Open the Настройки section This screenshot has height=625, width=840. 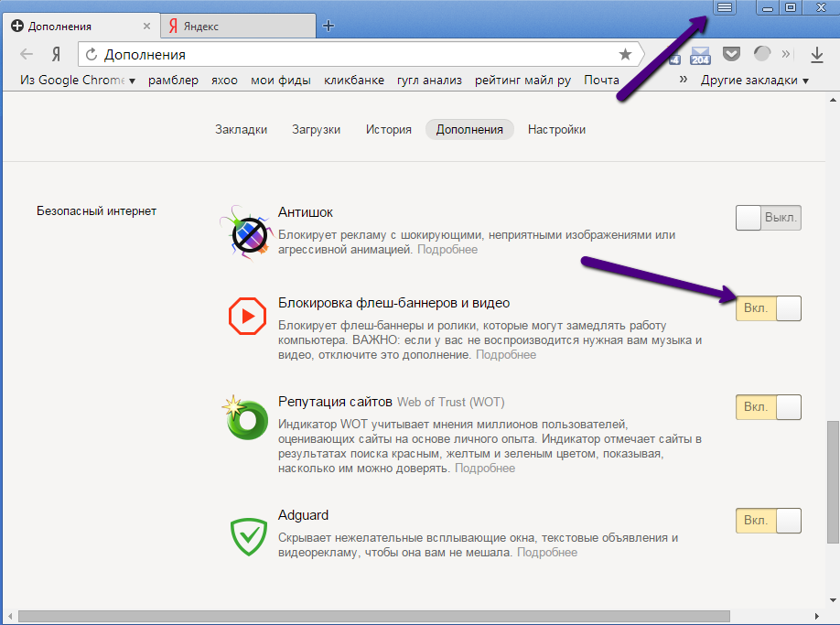[556, 130]
